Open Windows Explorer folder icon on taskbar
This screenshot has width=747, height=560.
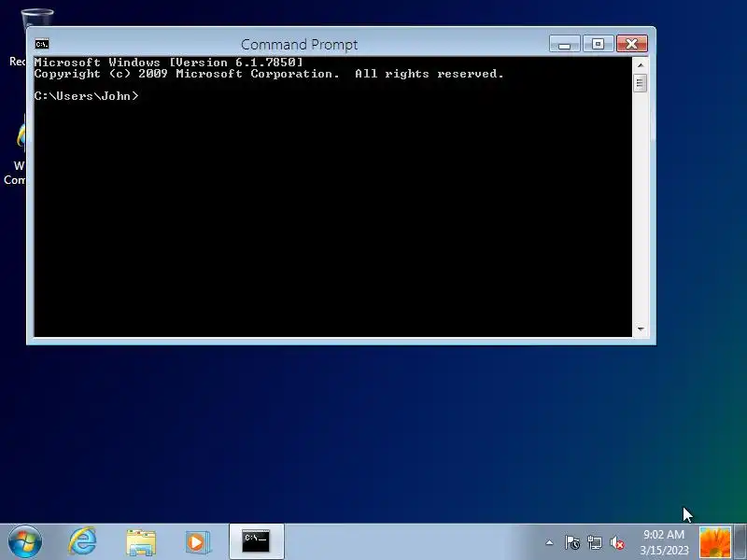click(x=141, y=542)
